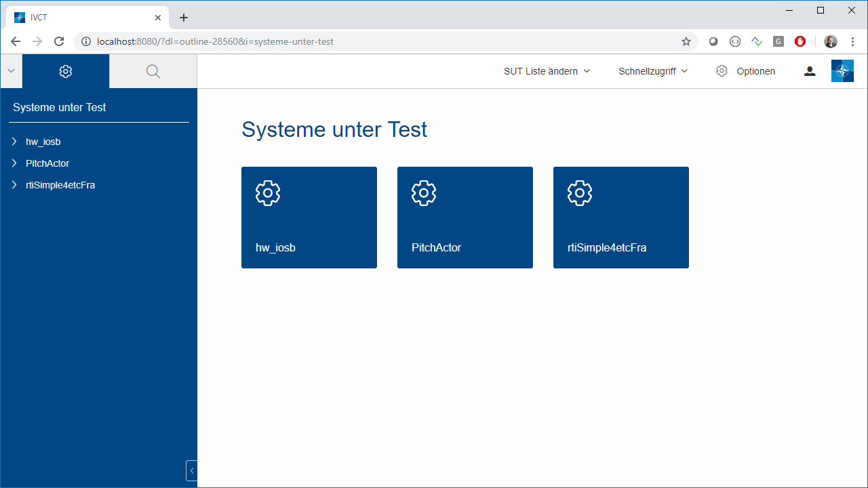The width and height of the screenshot is (868, 488).
Task: Open the PitchActor card
Action: [x=465, y=218]
